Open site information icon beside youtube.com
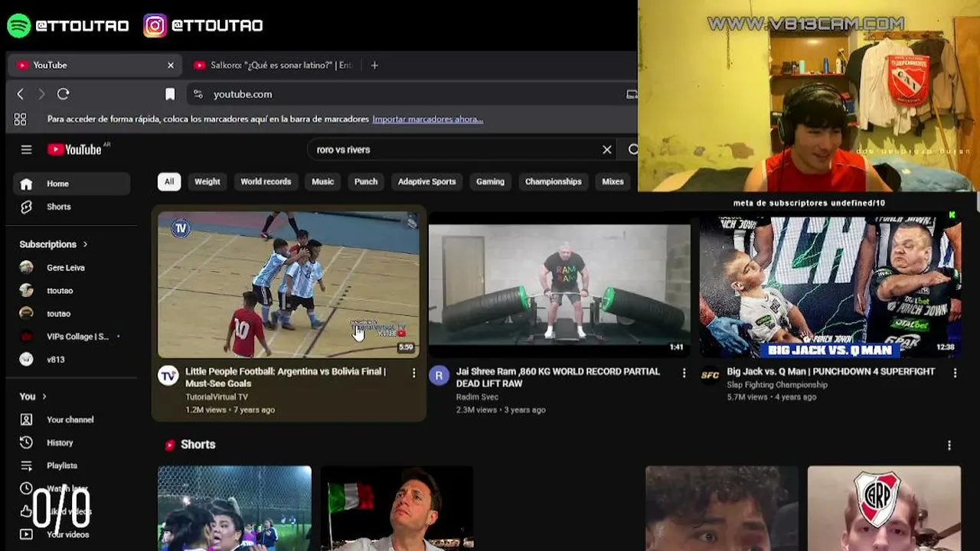The height and width of the screenshot is (551, 980). [x=198, y=94]
